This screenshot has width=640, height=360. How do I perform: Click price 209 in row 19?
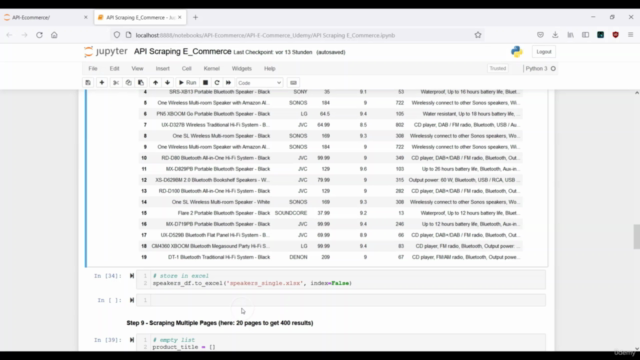coord(325,257)
